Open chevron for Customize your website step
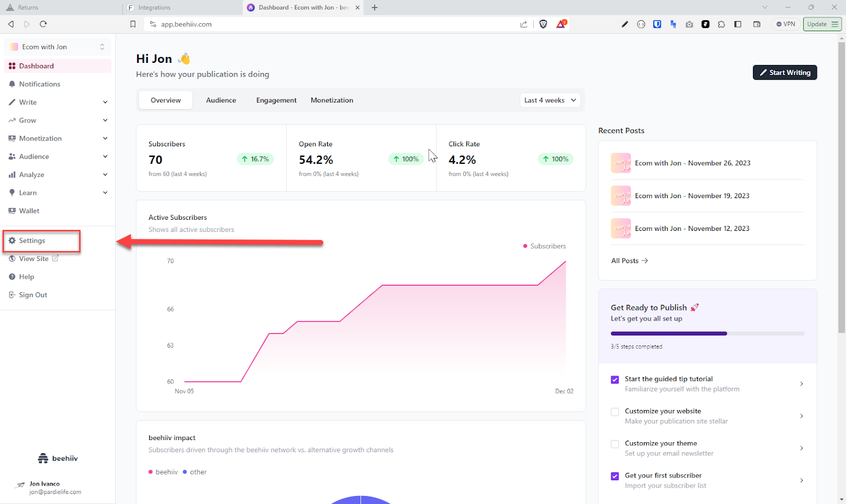Viewport: 846px width, 504px height. click(802, 416)
